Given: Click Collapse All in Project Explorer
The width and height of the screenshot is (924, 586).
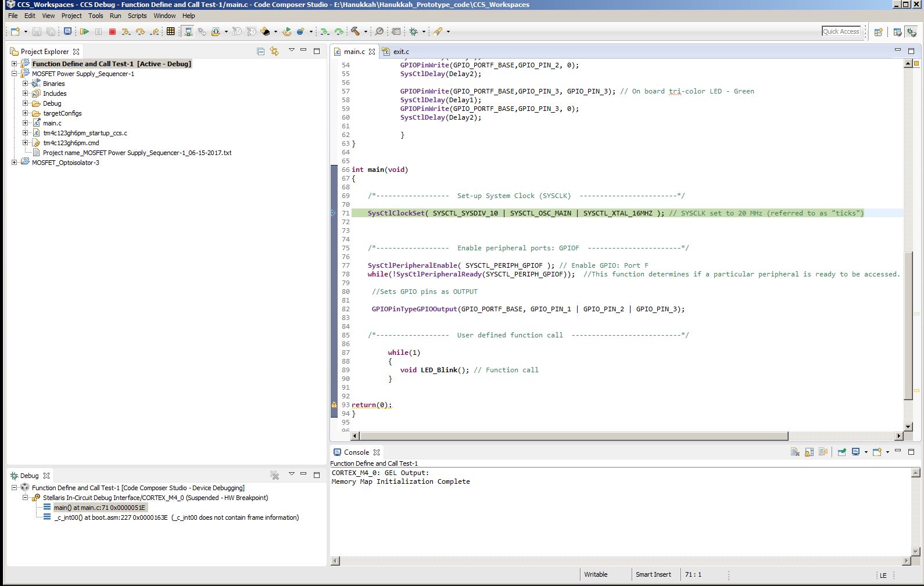Looking at the screenshot, I should (x=260, y=51).
